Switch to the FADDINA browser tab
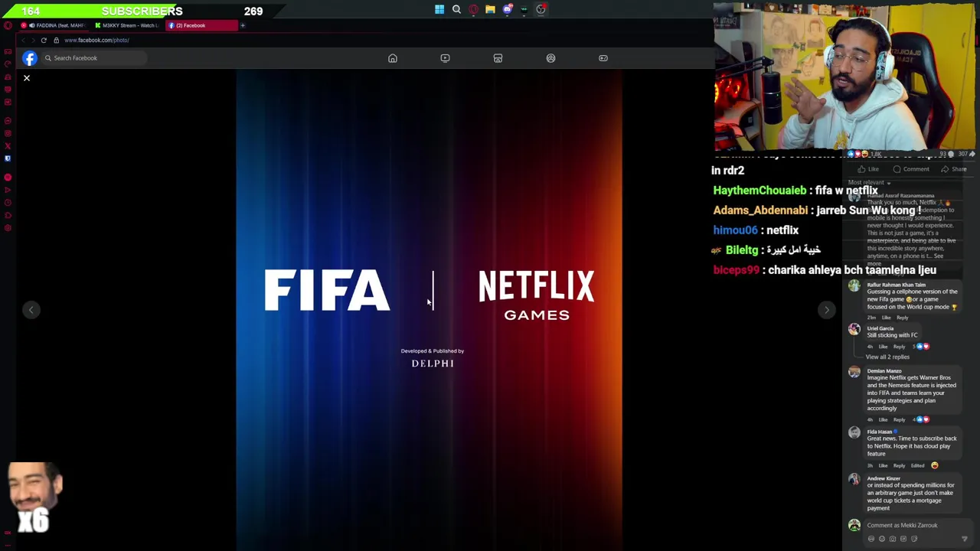The height and width of the screenshot is (551, 980). 56,25
